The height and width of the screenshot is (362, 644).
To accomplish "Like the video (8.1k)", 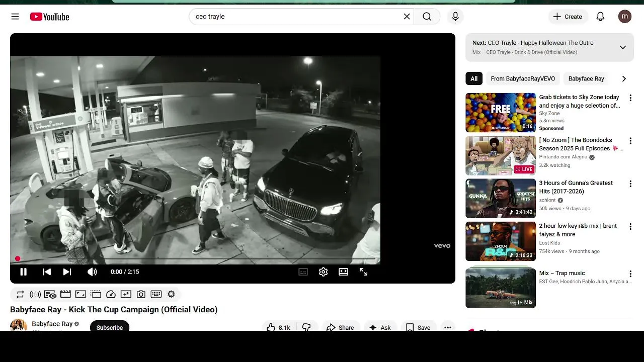I will [278, 327].
